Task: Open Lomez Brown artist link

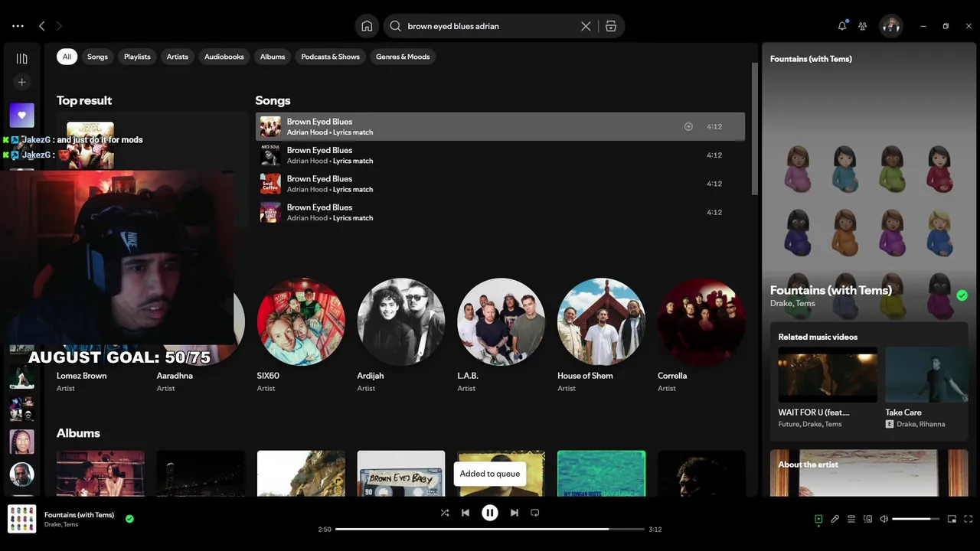Action: 81,376
